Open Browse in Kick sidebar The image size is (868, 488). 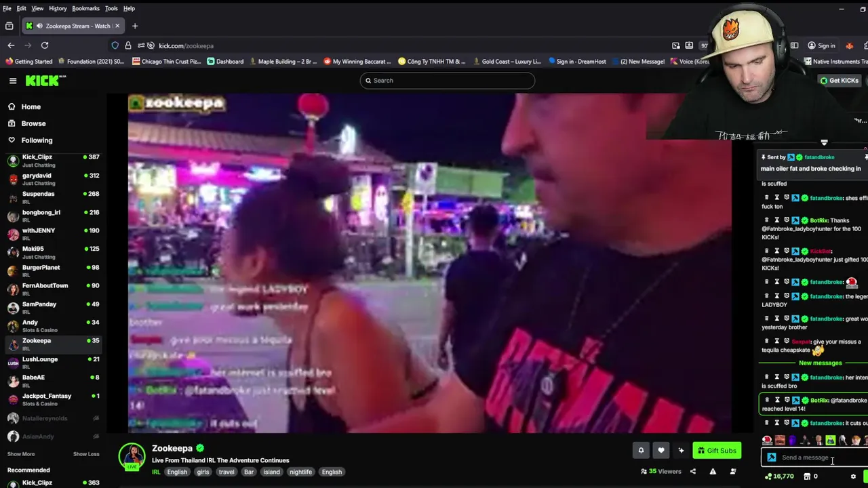pos(53,123)
